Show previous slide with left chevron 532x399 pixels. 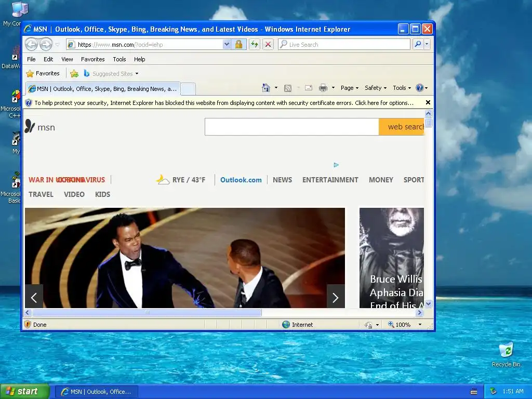point(34,297)
